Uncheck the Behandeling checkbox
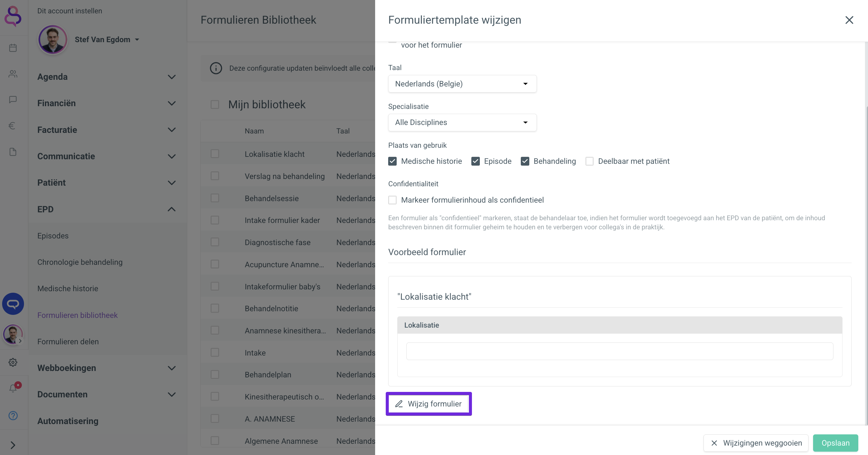This screenshot has width=868, height=455. 525,161
